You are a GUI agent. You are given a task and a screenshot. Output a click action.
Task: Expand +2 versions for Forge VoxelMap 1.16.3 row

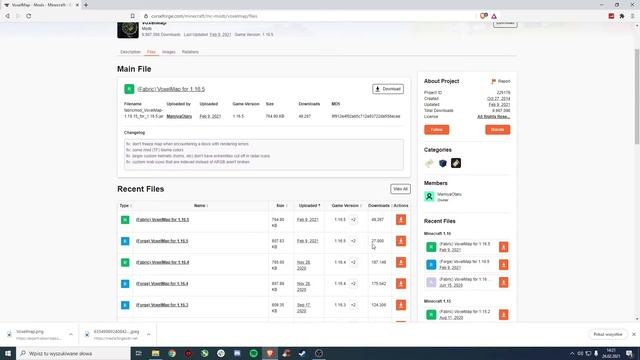(x=353, y=305)
